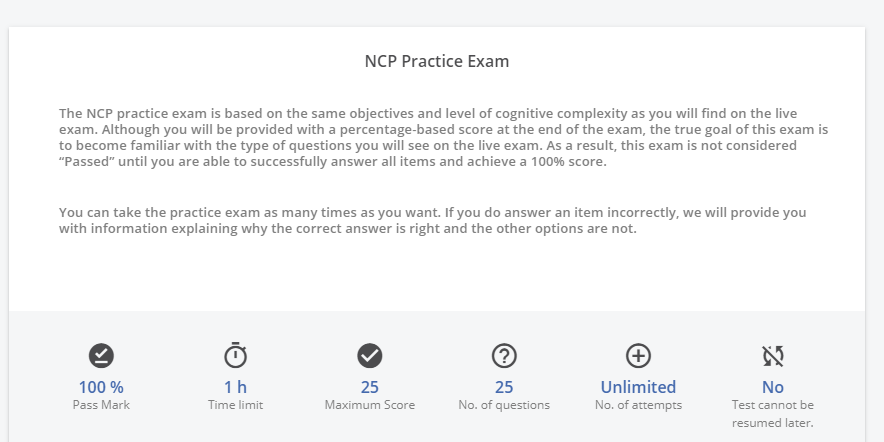Click the question mark icon
Viewport: 884px width, 442px height.
(x=504, y=356)
